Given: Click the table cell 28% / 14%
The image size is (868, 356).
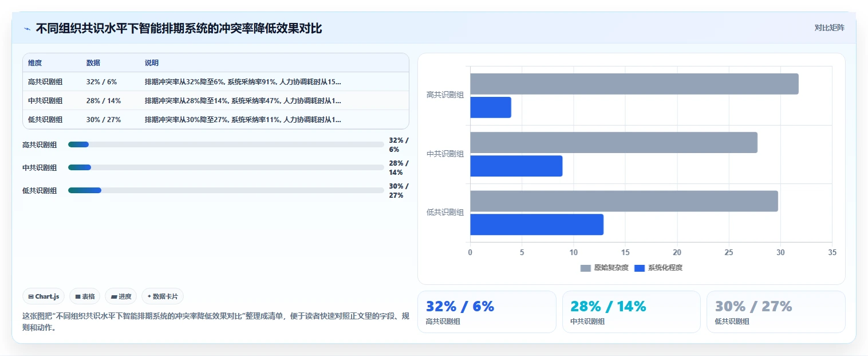Looking at the screenshot, I should [x=104, y=100].
